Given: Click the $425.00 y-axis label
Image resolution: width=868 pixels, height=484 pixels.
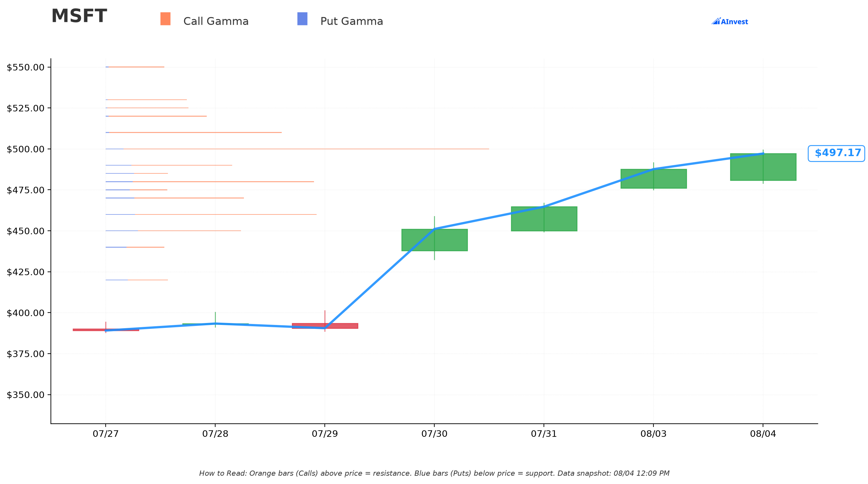Looking at the screenshot, I should [26, 272].
